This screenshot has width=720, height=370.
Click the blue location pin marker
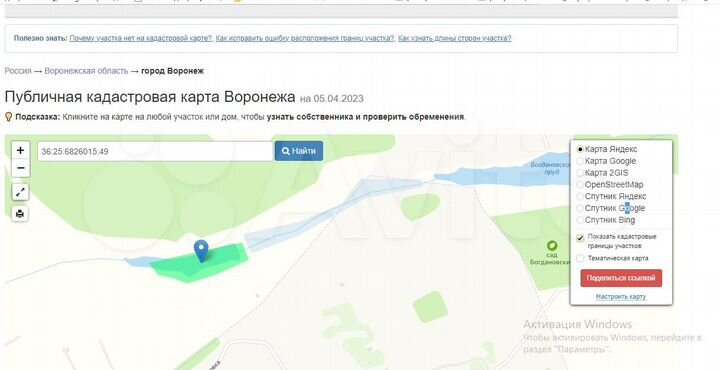tap(201, 251)
